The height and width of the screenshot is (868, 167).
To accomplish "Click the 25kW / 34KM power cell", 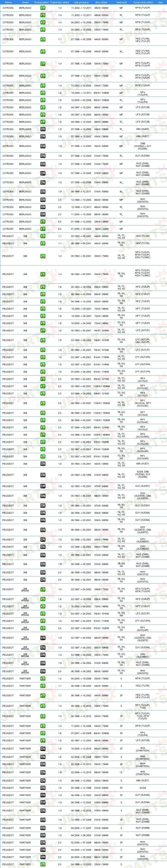I will pyautogui.click(x=101, y=865).
